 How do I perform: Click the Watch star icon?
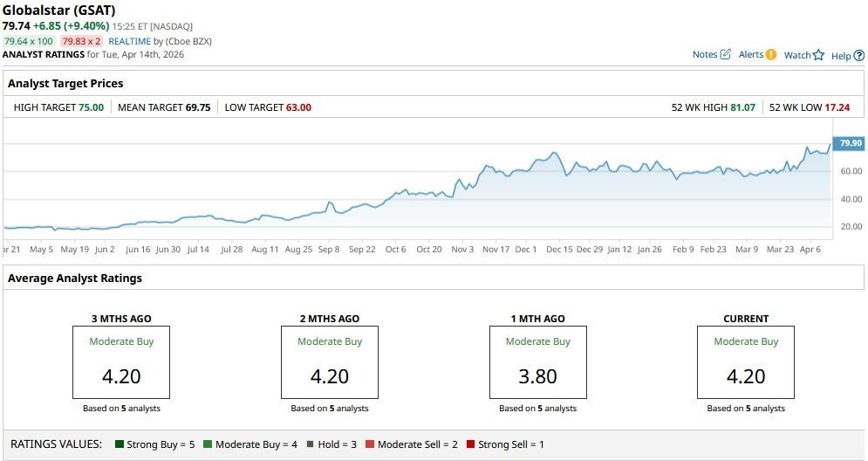(819, 55)
